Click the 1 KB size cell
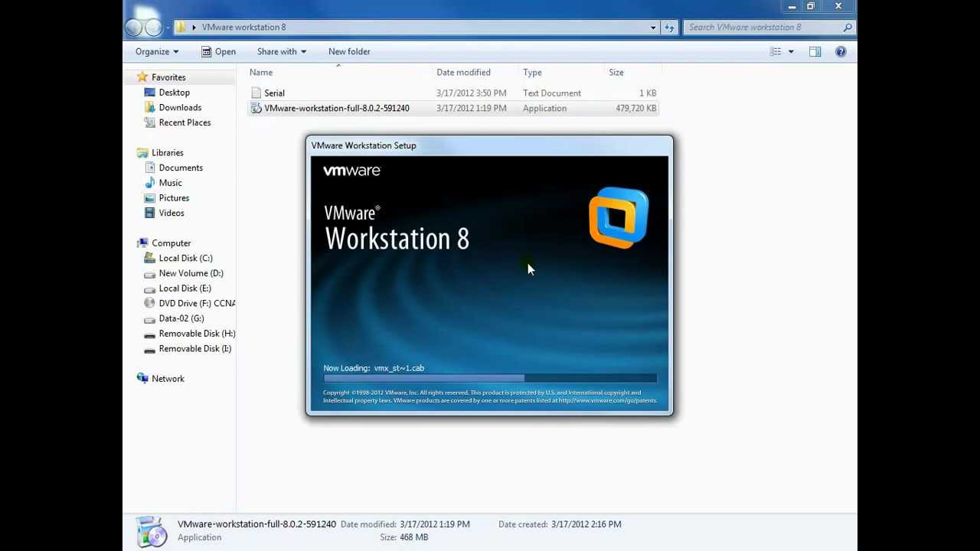Viewport: 980px width, 551px height. tap(648, 93)
